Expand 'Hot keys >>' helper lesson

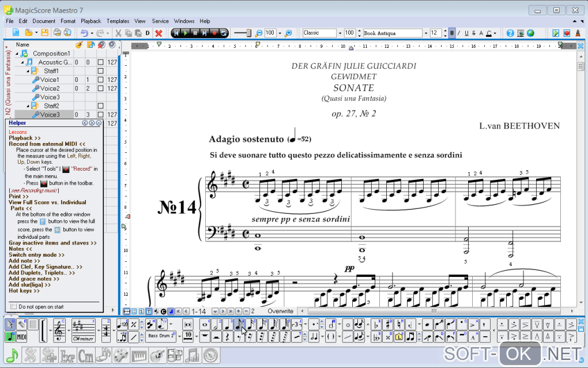click(24, 291)
